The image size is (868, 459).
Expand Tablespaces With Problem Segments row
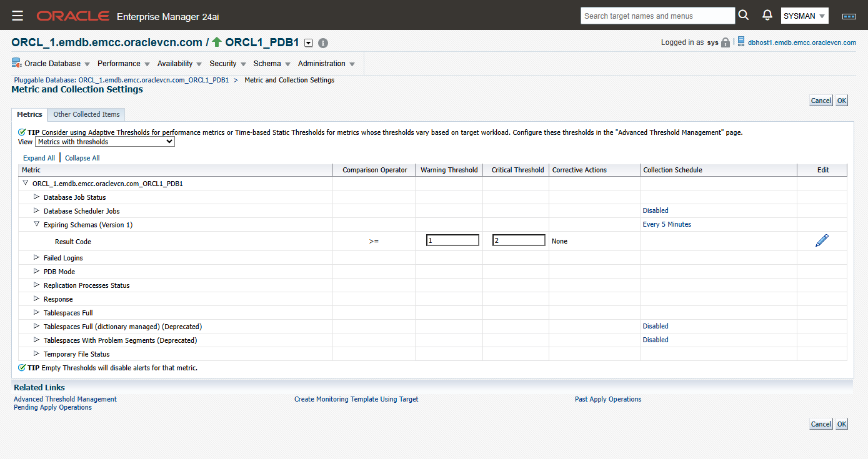pyautogui.click(x=37, y=340)
